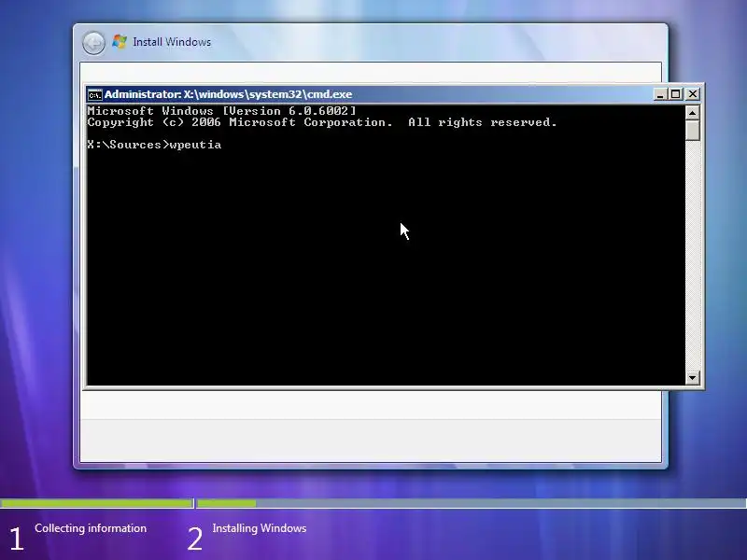Click the cmd.exe title bar text
747x560 pixels.
[228, 94]
